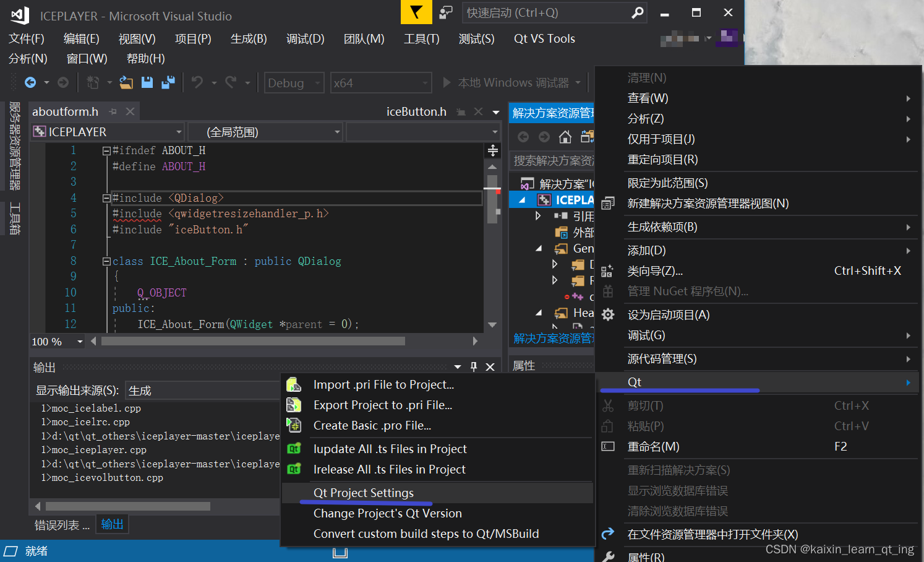Open a file using the Open File icon
Image resolution: width=924 pixels, height=562 pixels.
tap(126, 82)
